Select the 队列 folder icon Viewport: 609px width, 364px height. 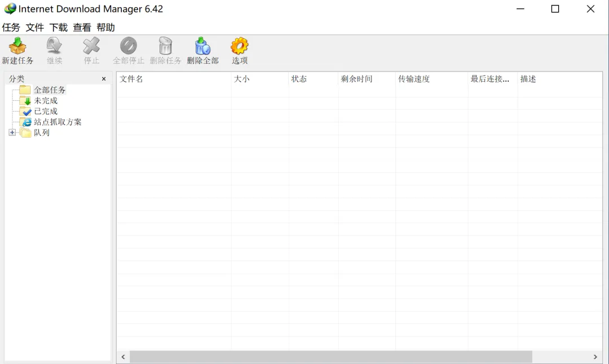(x=25, y=133)
